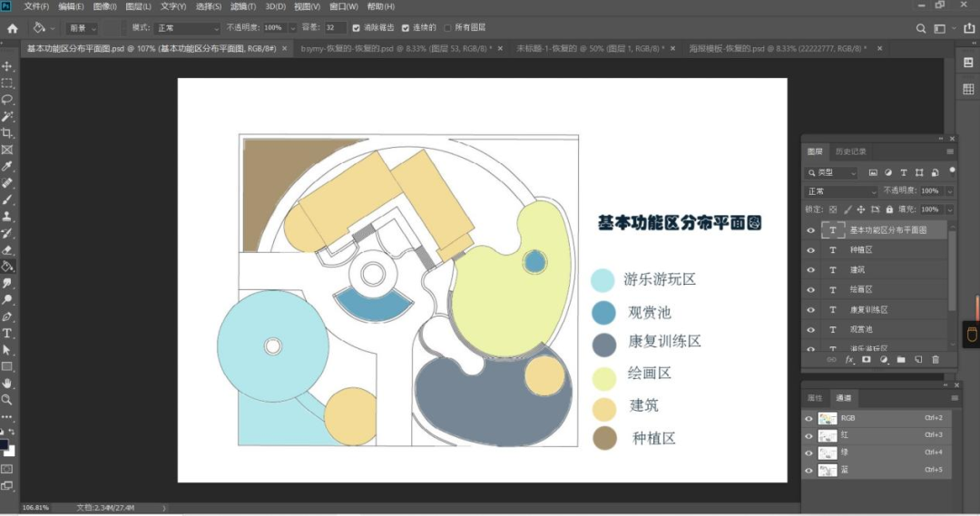980x516 pixels.
Task: Select the Paint Bucket tool in toolbox
Action: point(7,267)
